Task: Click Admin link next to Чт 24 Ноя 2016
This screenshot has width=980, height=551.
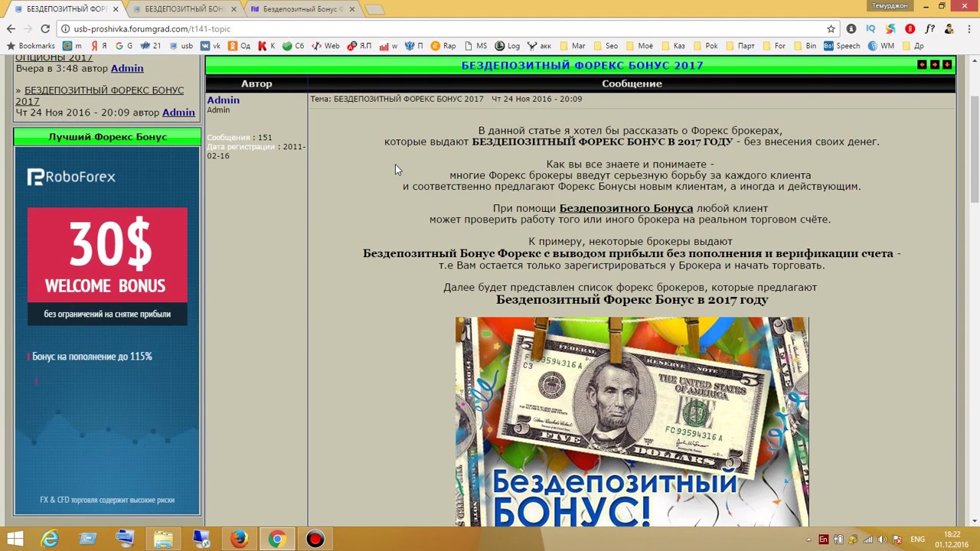Action: (178, 112)
